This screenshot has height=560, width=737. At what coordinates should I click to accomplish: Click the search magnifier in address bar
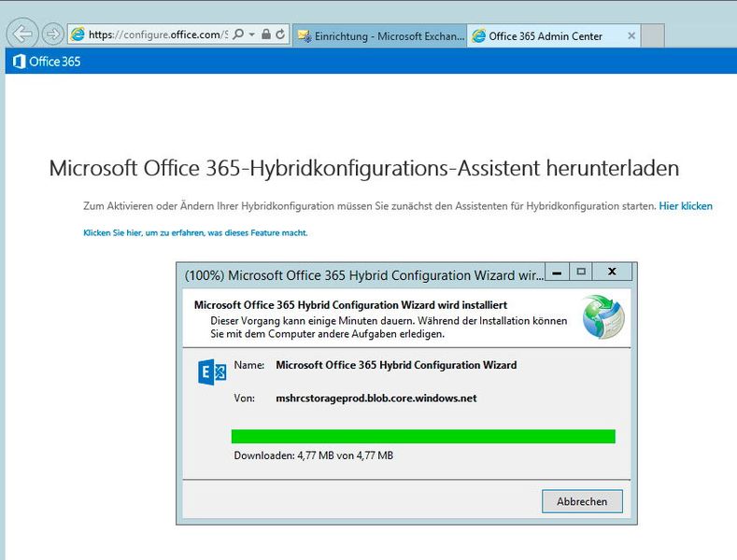(x=238, y=35)
